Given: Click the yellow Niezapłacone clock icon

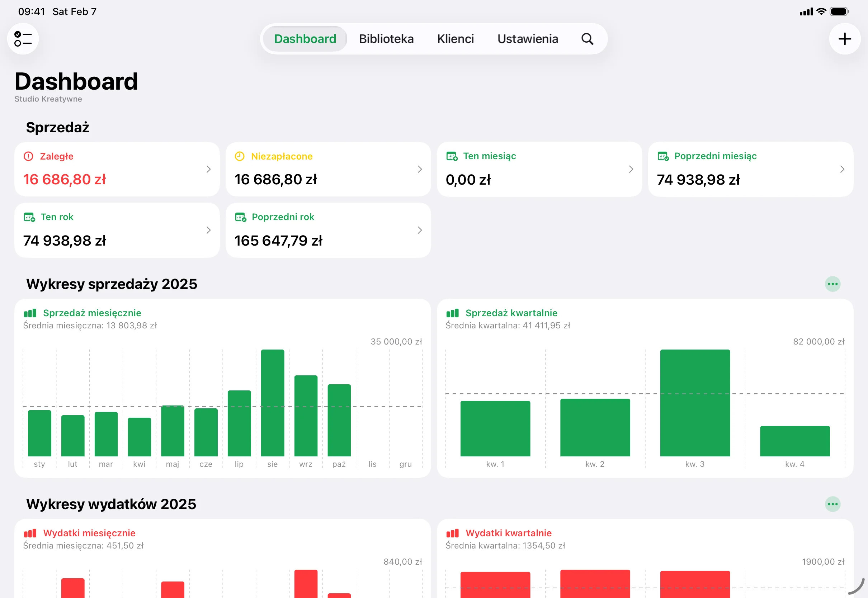Looking at the screenshot, I should [240, 156].
